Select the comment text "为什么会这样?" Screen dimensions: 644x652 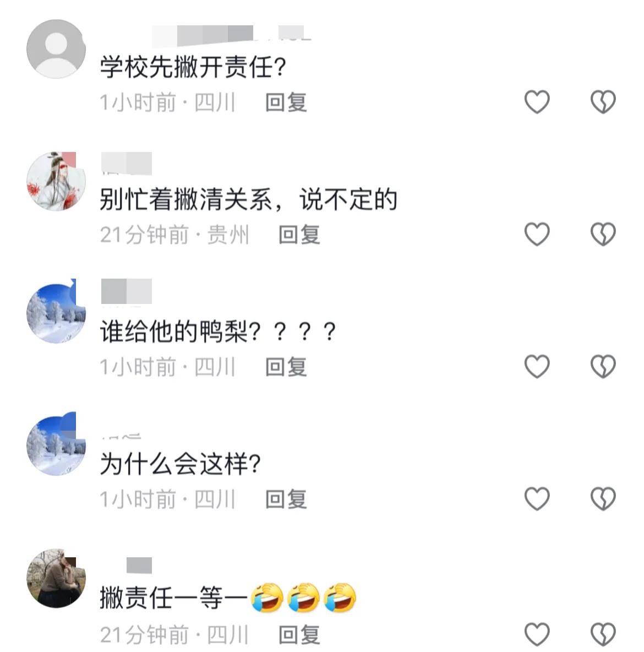180,464
